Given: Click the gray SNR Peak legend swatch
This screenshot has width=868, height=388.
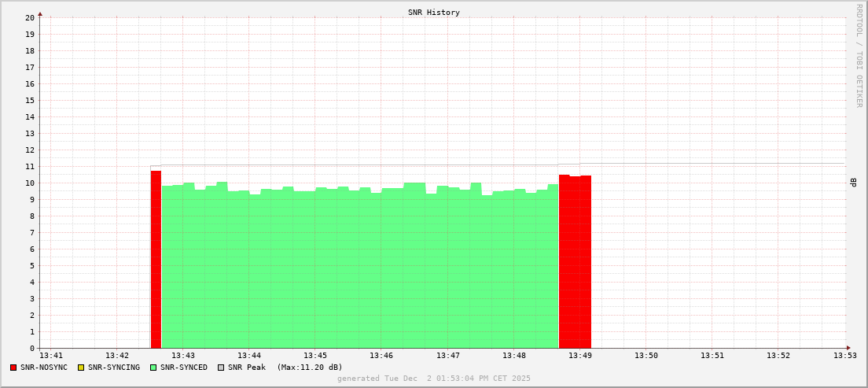Looking at the screenshot, I should tap(221, 368).
